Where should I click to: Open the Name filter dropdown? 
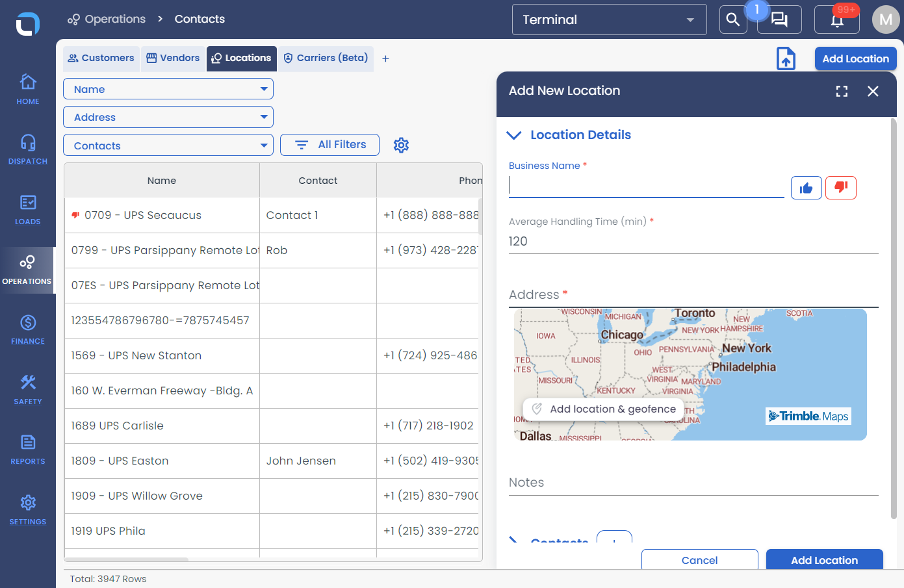tap(168, 89)
